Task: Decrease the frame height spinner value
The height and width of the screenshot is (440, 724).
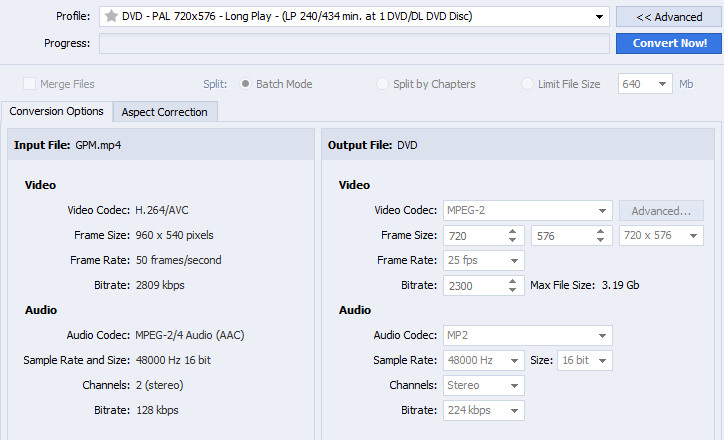Action: pyautogui.click(x=602, y=241)
